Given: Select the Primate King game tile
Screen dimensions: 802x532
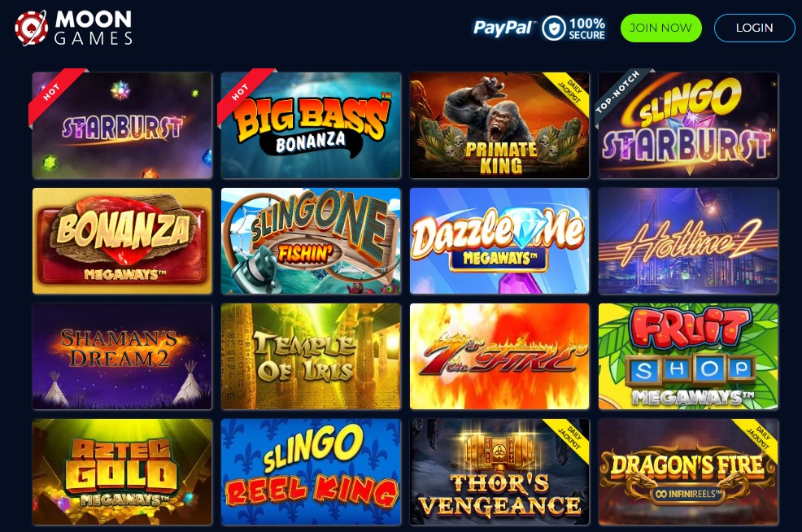Looking at the screenshot, I should [499, 125].
